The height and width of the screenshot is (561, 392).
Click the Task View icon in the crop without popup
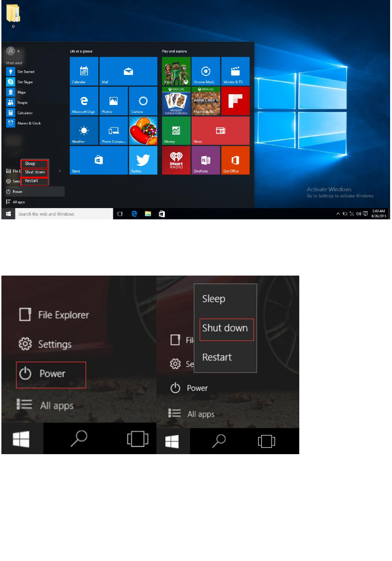[x=138, y=439]
